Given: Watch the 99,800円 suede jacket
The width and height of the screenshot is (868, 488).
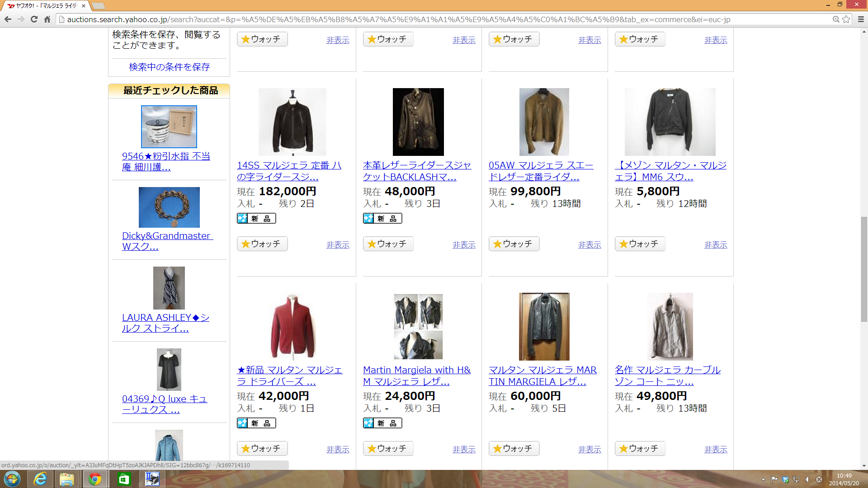Looking at the screenshot, I should 514,244.
